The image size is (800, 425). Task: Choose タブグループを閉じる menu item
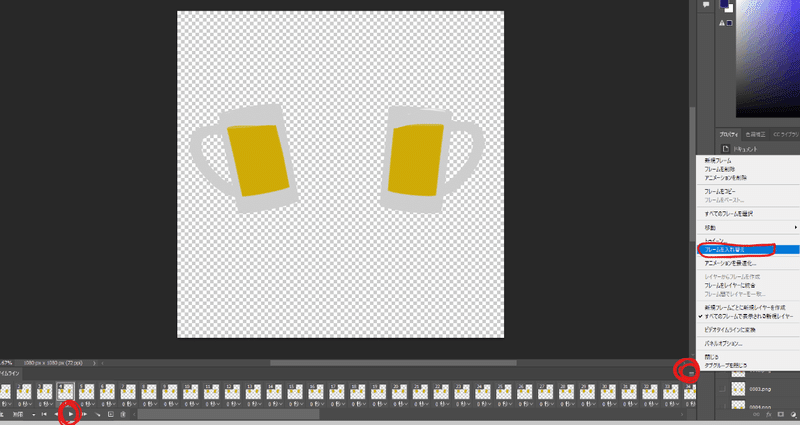[x=726, y=365]
